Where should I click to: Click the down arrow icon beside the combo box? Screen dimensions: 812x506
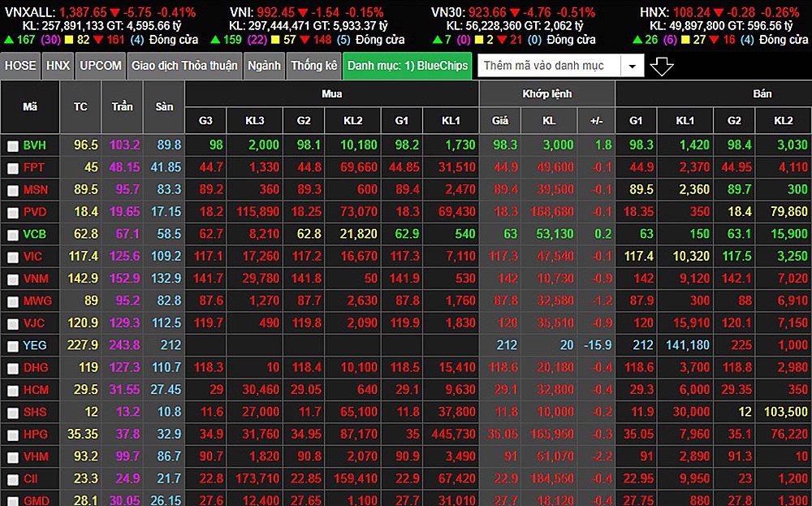[x=661, y=67]
